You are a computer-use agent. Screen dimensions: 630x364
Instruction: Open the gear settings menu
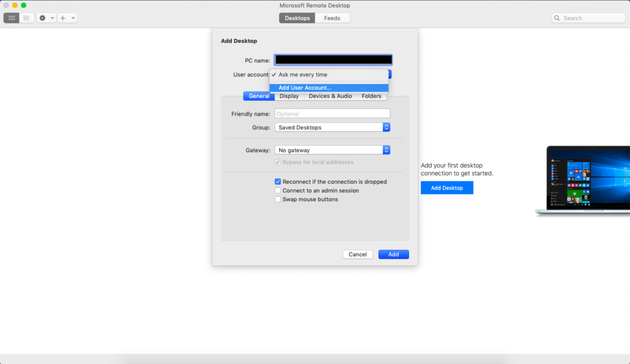pyautogui.click(x=46, y=18)
